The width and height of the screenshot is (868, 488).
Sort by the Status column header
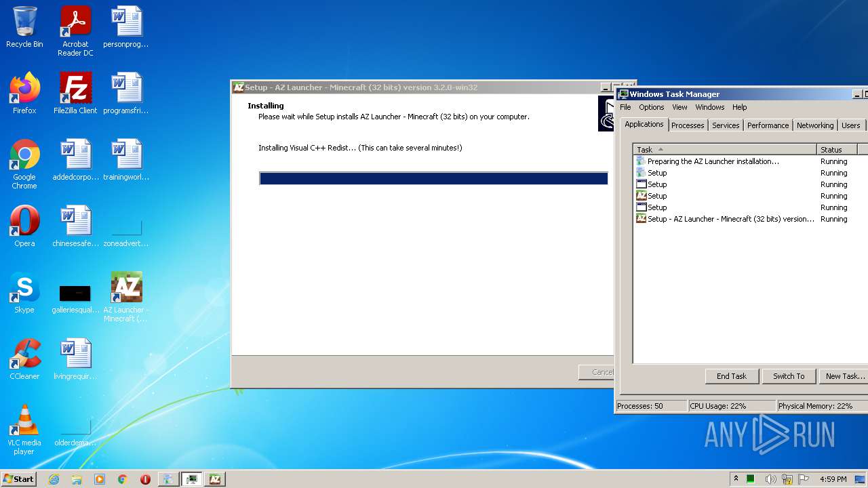coord(837,149)
